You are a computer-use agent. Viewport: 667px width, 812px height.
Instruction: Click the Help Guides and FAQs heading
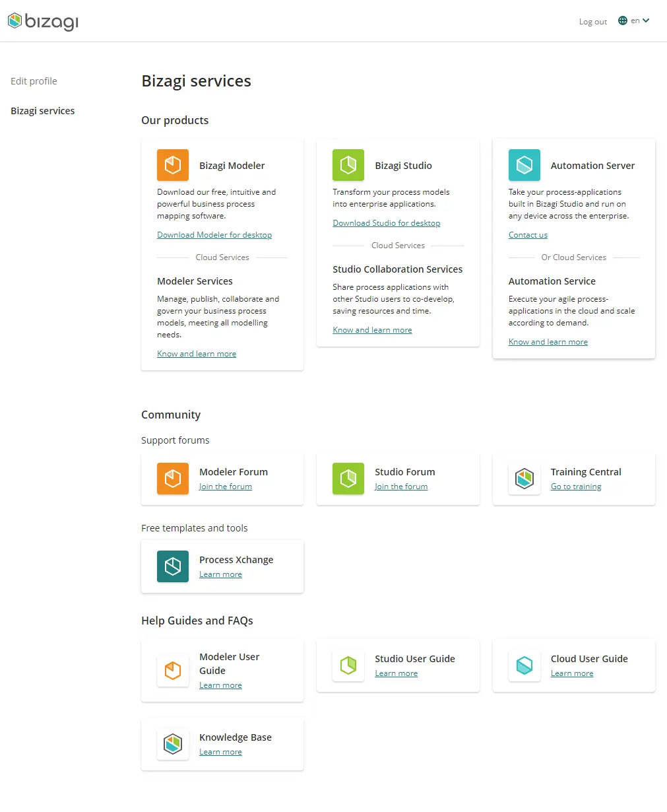click(197, 621)
